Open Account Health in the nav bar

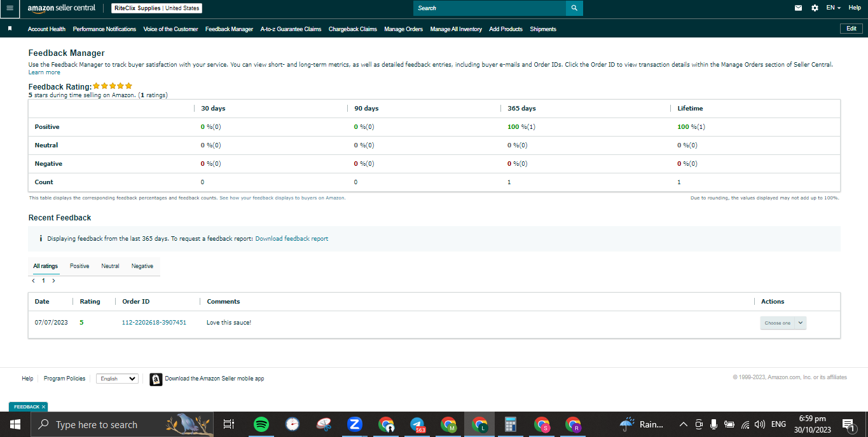point(46,29)
